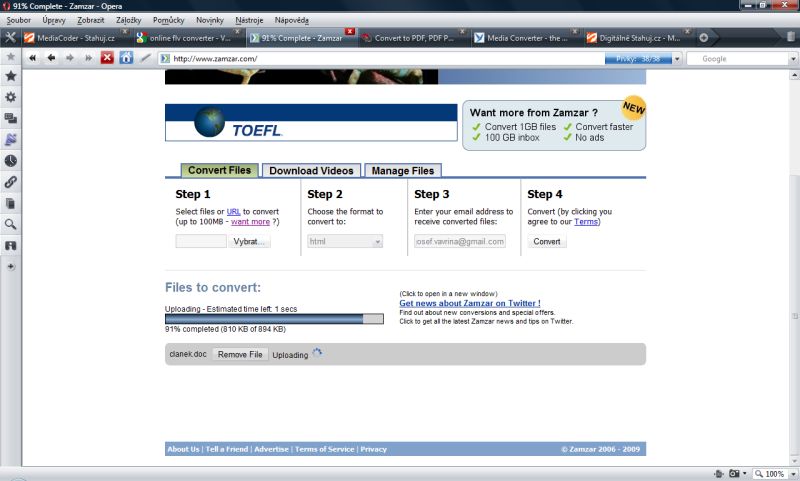800x481 pixels.
Task: Go back with the Back arrow
Action: click(x=51, y=58)
